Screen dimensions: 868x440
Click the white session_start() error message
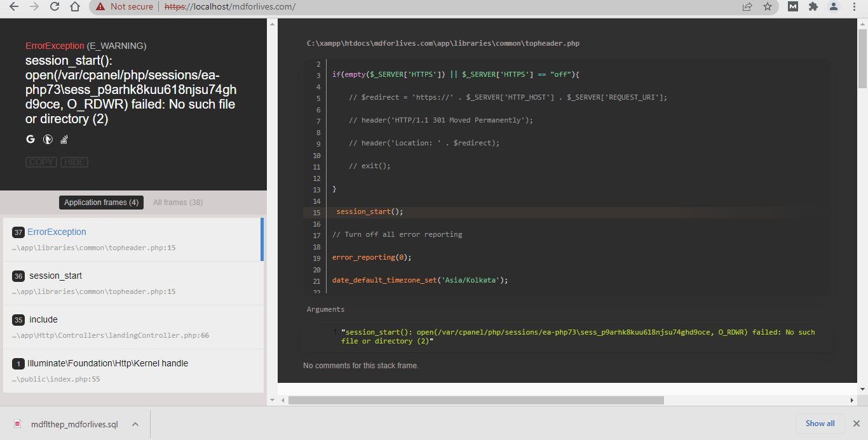point(131,90)
